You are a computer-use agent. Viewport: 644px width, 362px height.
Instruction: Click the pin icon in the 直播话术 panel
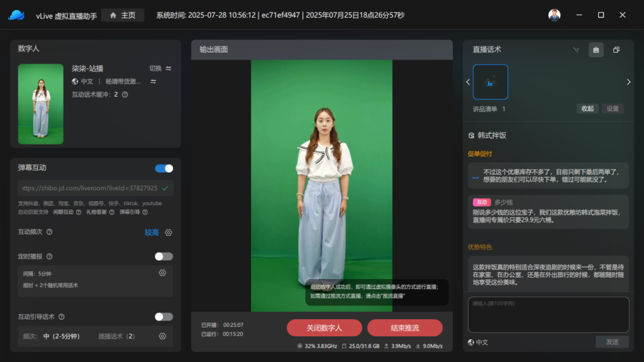(575, 50)
